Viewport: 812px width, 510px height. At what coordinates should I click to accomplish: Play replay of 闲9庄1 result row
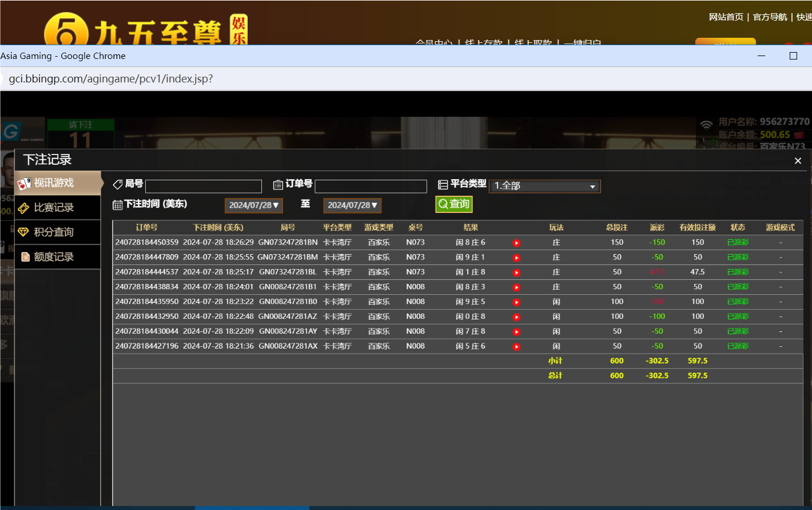516,258
